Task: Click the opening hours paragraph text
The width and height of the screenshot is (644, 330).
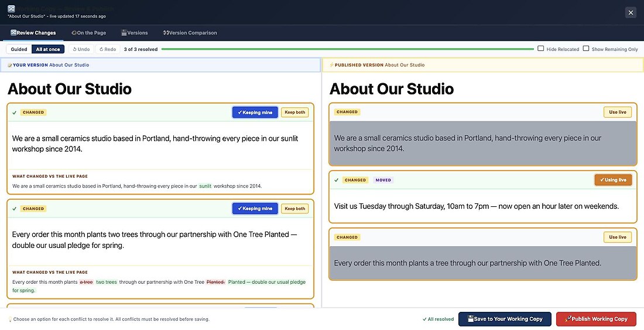Action: coord(477,206)
